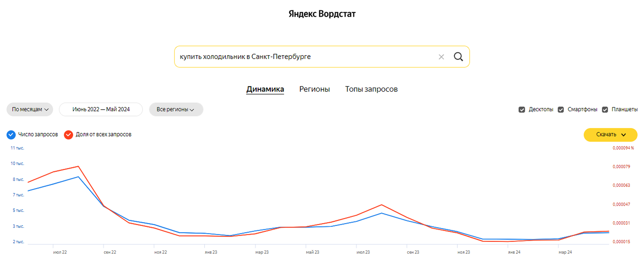The width and height of the screenshot is (644, 264).
Task: Click the сен 22 axis label
Action: pyautogui.click(x=110, y=252)
